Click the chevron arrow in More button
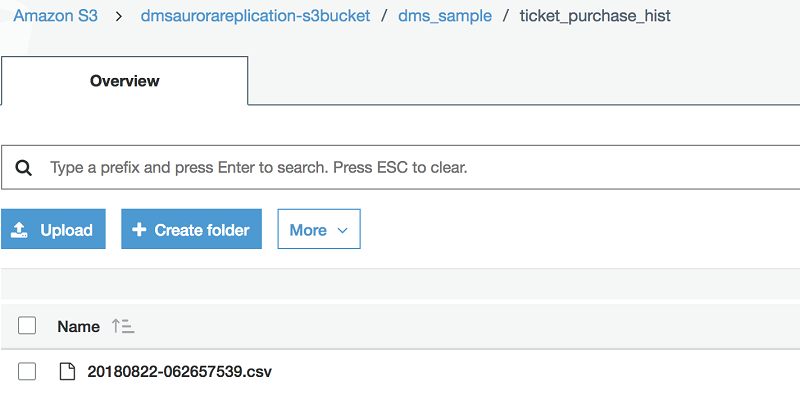800x414 pixels. [343, 231]
